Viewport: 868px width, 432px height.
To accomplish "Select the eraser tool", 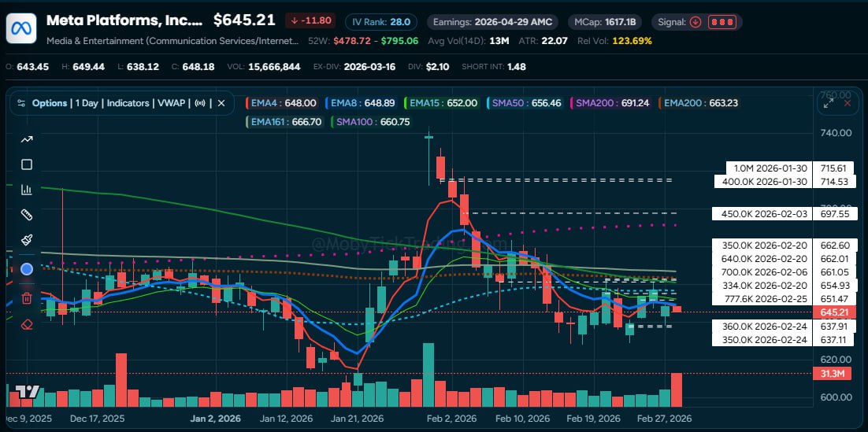I will tap(27, 323).
